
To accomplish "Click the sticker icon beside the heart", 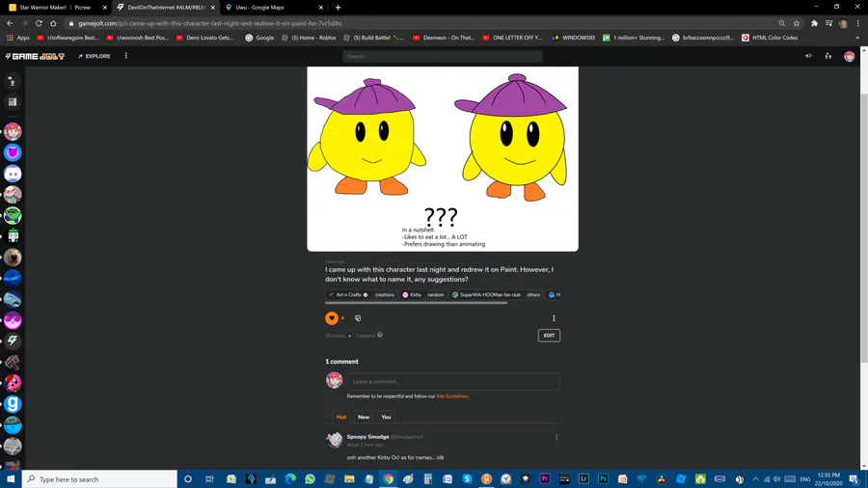I will coord(358,318).
